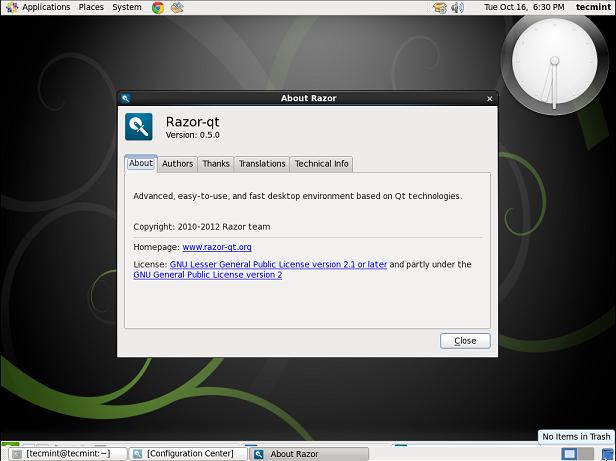Open the date and time calendar
This screenshot has height=461, width=616.
tap(524, 7)
